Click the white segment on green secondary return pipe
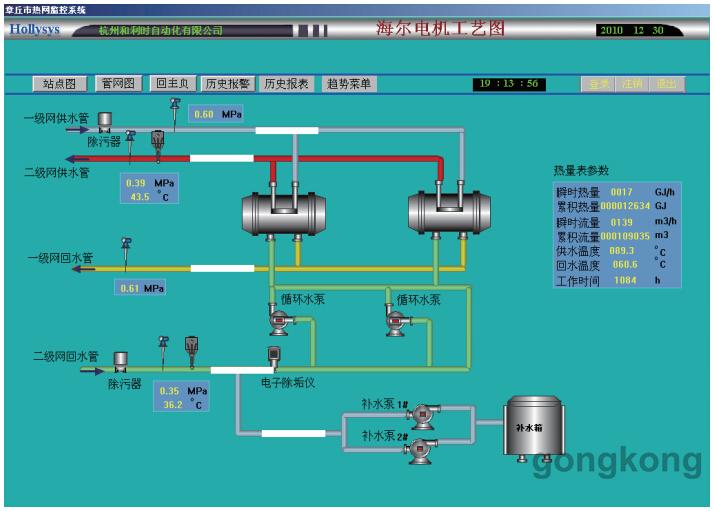The image size is (715, 511). 242,370
